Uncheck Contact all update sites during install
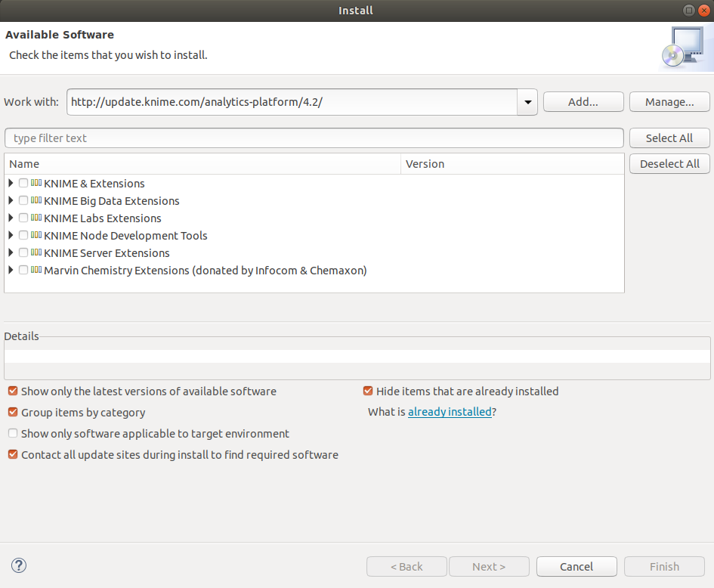This screenshot has width=714, height=588. pos(13,454)
